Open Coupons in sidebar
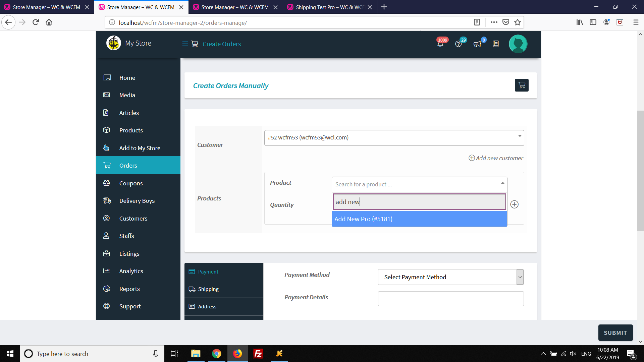 tap(138, 183)
